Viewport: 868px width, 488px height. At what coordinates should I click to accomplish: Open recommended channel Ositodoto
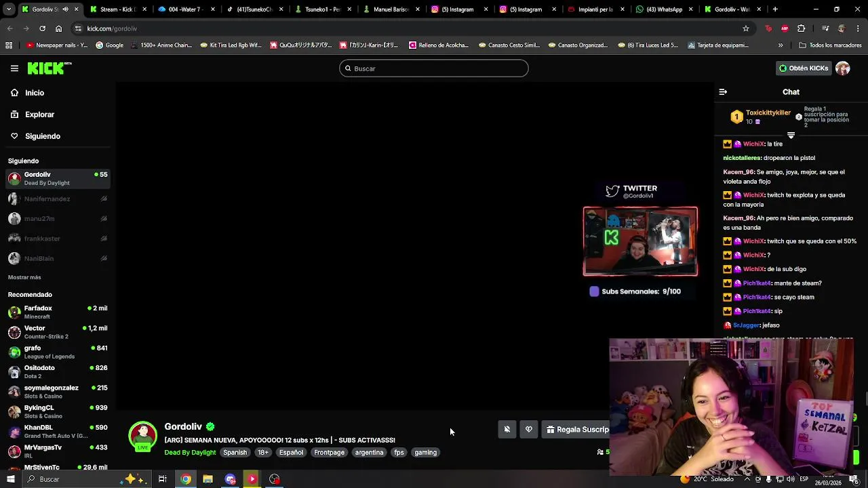tap(58, 371)
